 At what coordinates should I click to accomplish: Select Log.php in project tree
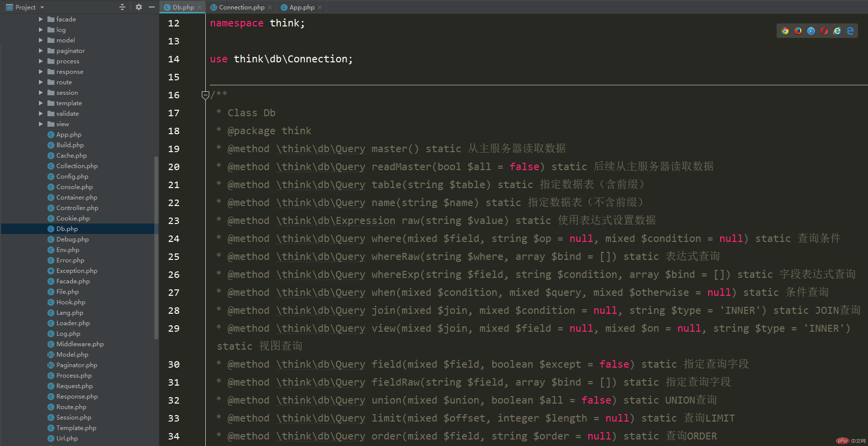pos(64,334)
